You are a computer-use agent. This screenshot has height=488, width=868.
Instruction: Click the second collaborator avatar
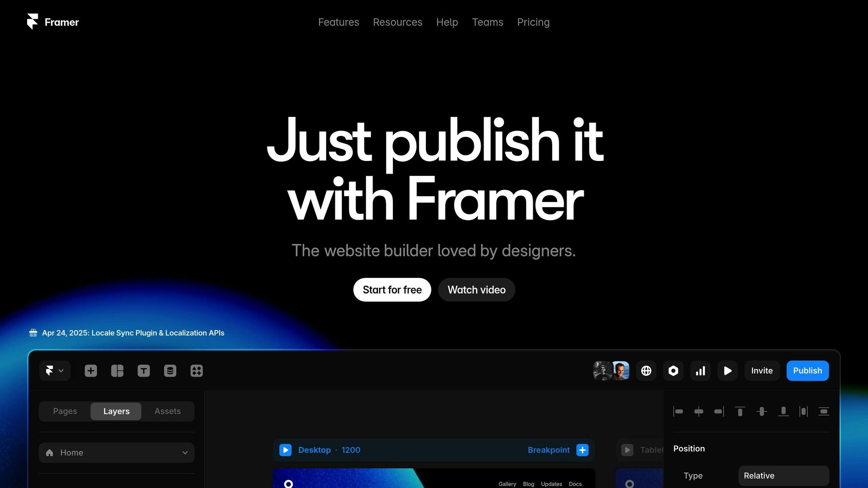[621, 371]
